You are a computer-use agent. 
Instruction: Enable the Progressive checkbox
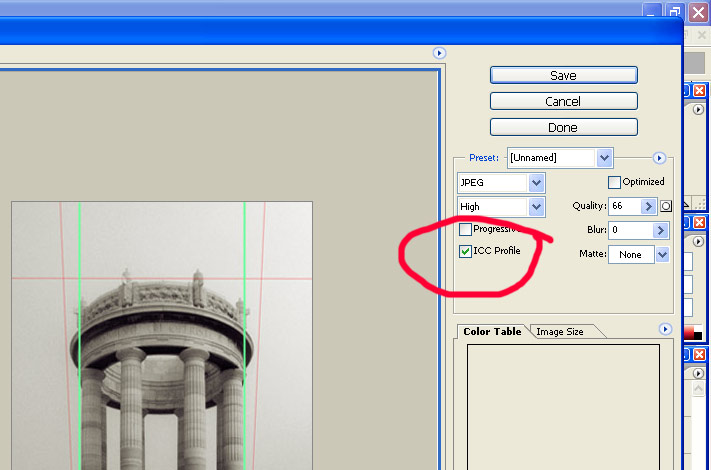coord(465,230)
